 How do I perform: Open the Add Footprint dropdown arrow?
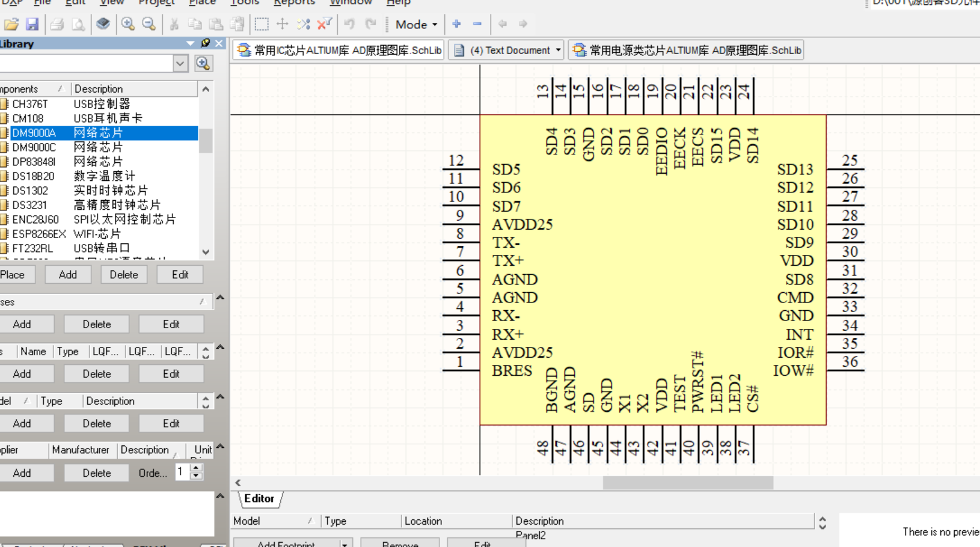pyautogui.click(x=345, y=544)
